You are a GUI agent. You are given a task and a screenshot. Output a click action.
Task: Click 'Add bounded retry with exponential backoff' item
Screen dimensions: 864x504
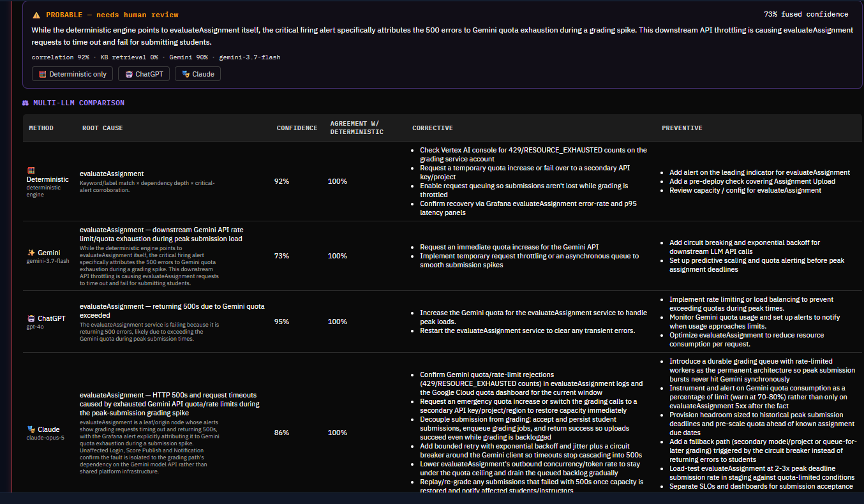531,450
